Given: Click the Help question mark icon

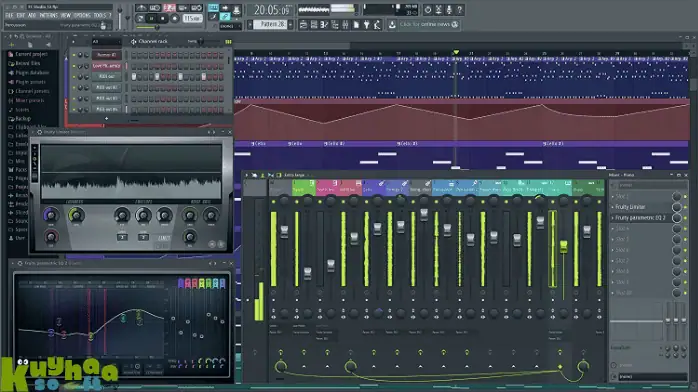Looking at the screenshot, I should coord(460,9).
